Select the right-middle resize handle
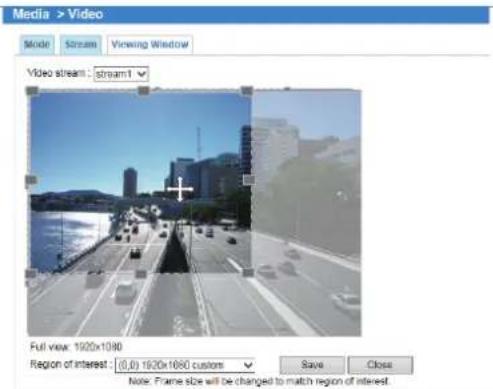493x389 pixels. point(249,180)
